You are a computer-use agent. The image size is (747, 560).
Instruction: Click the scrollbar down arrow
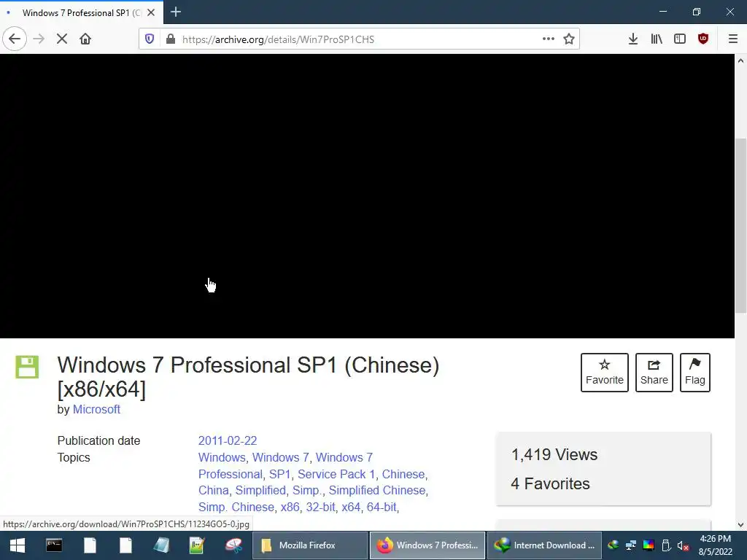tap(740, 524)
